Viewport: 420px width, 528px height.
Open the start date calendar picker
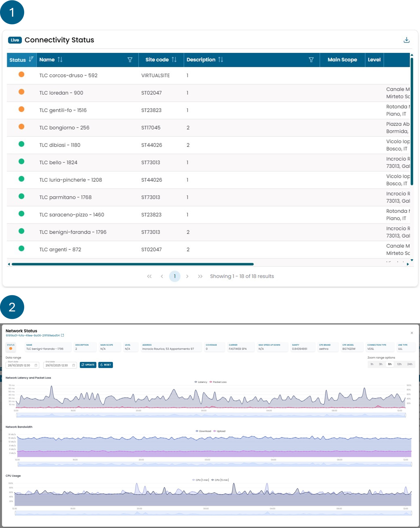(36, 365)
